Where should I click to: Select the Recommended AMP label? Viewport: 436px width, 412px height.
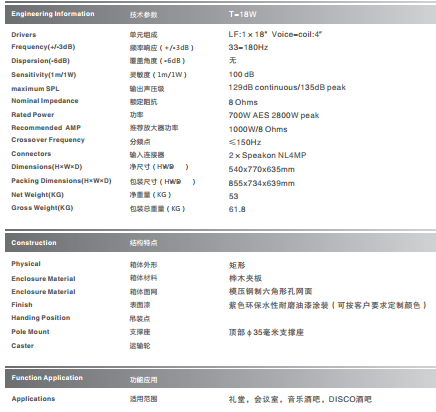(x=46, y=128)
